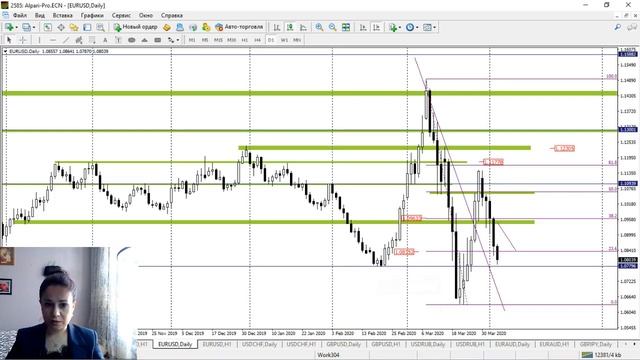This screenshot has height=360, width=640.
Task: Switch to W1 timeframe
Action: pyautogui.click(x=284, y=40)
